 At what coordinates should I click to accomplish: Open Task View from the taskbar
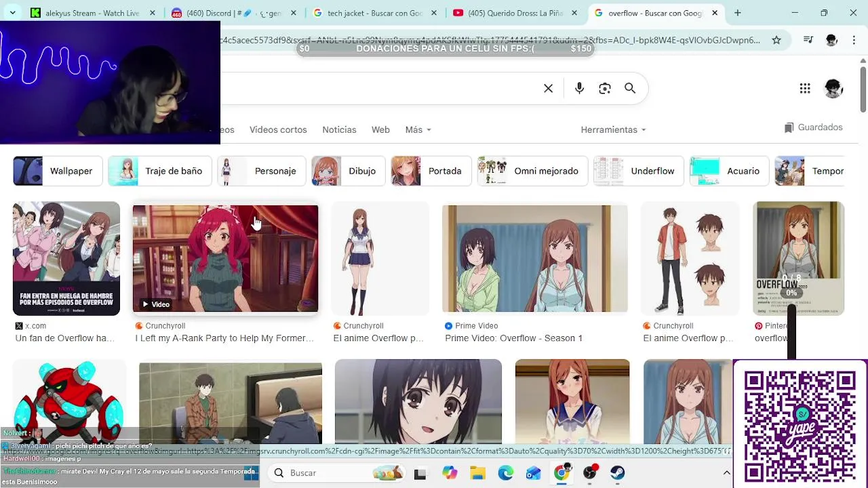point(420,473)
